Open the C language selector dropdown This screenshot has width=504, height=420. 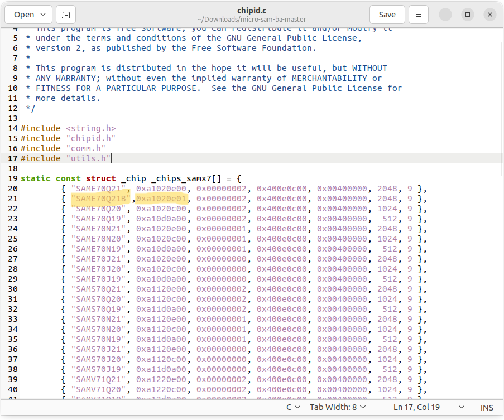coord(293,407)
